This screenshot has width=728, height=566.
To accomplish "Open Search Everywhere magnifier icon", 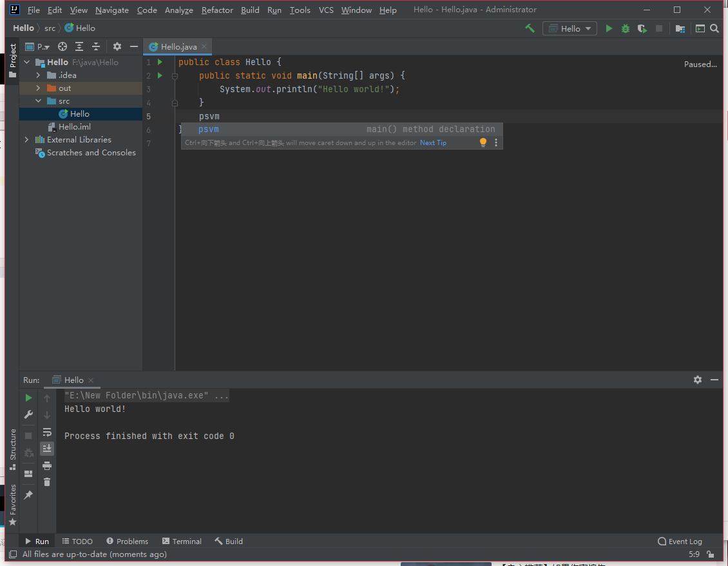I will [714, 28].
